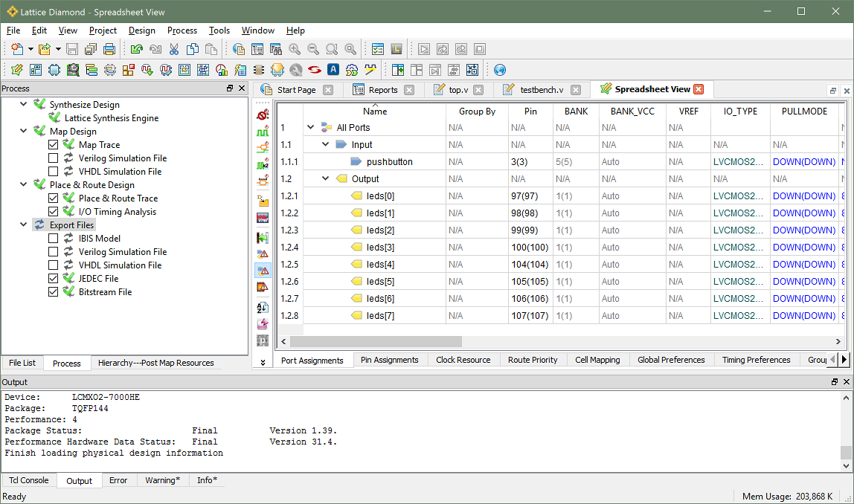Uncheck the JEDEC File checkbox
The height and width of the screenshot is (504, 854).
click(x=53, y=278)
